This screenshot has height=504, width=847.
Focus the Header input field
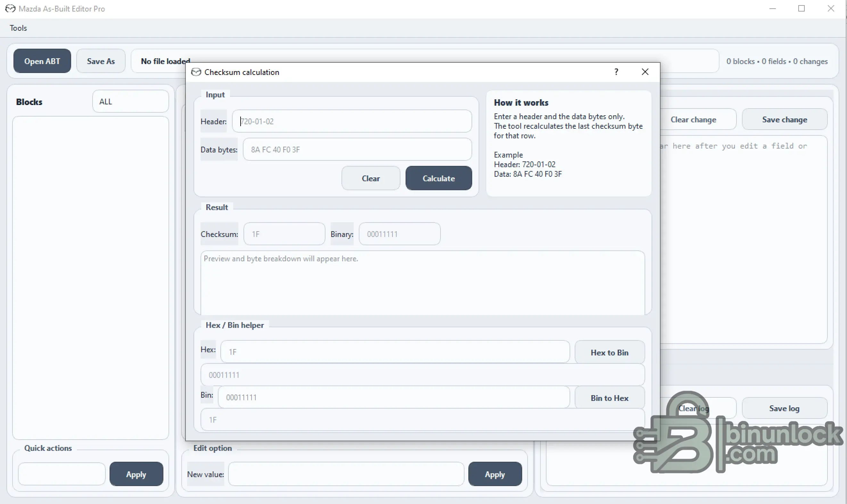[352, 121]
